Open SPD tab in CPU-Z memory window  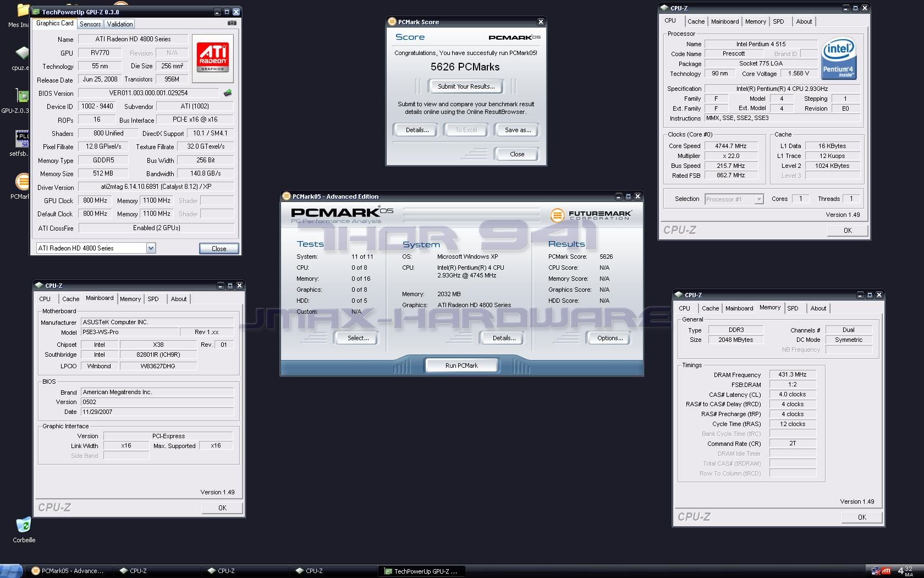[793, 308]
